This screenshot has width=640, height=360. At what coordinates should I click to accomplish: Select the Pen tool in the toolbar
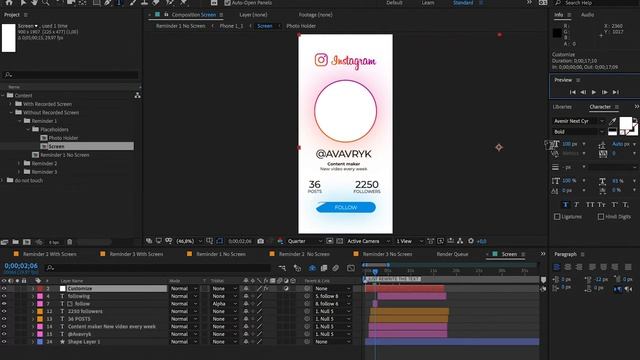point(108,2)
